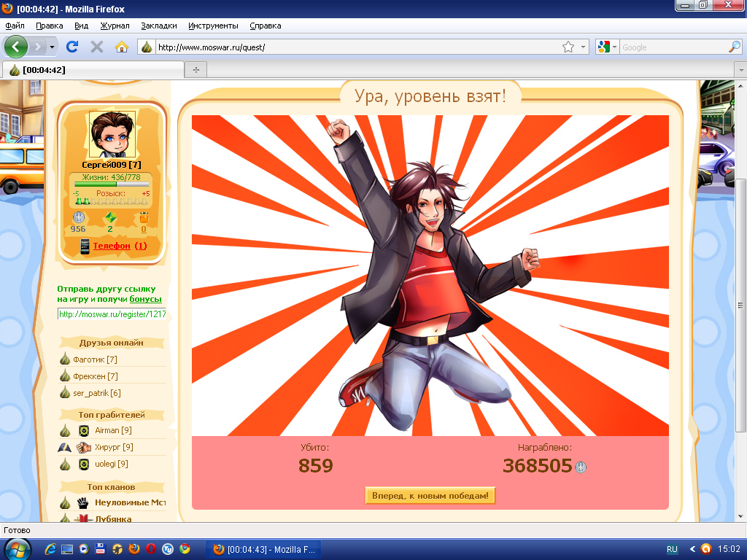Switch to Mozilla Firefox taskbar button
This screenshot has height=560, width=747.
(263, 550)
